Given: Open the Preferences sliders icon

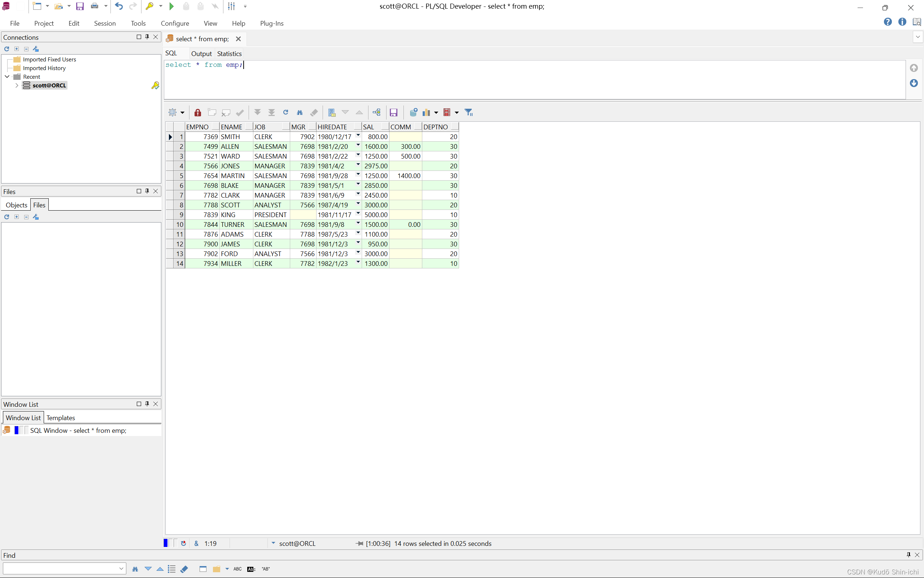Looking at the screenshot, I should click(231, 6).
